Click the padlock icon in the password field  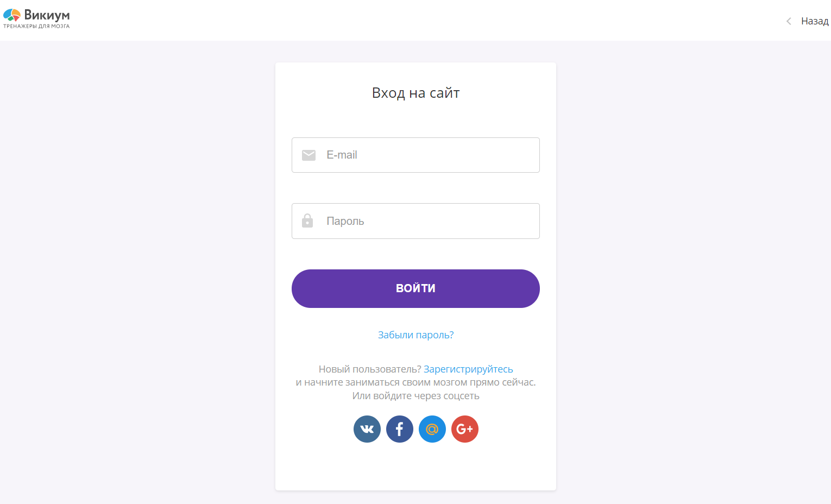pyautogui.click(x=307, y=220)
